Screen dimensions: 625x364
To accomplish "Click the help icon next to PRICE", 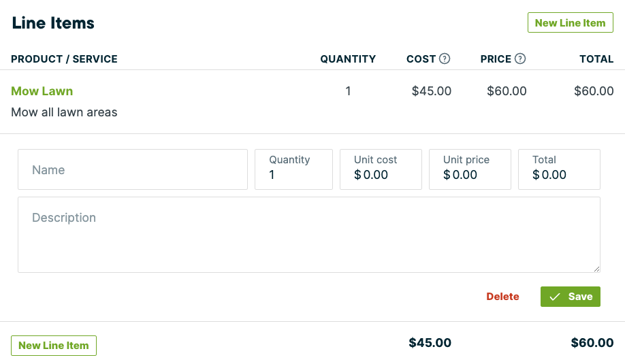I will click(520, 59).
